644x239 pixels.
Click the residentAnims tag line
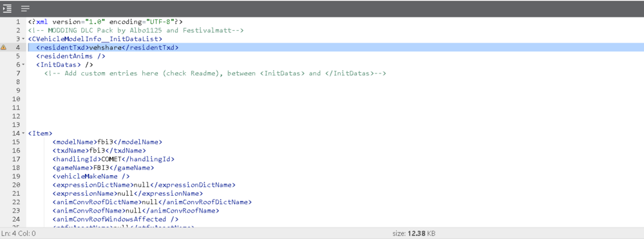click(71, 56)
